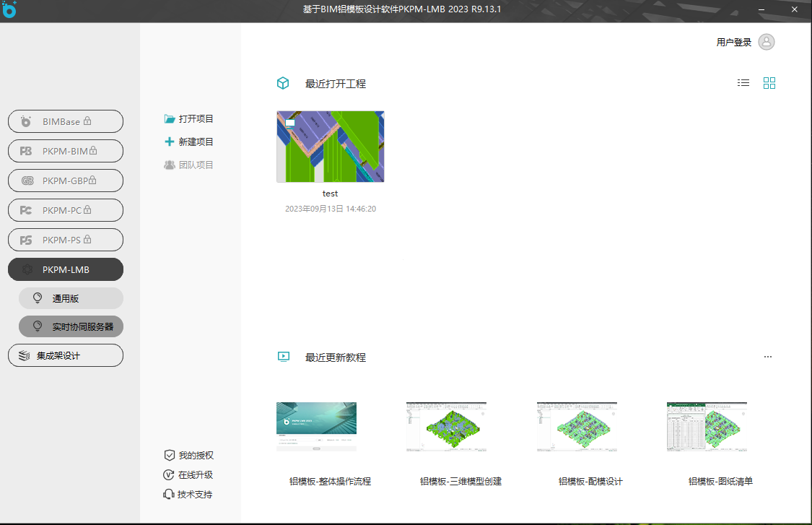Switch to list view icon

(x=743, y=83)
